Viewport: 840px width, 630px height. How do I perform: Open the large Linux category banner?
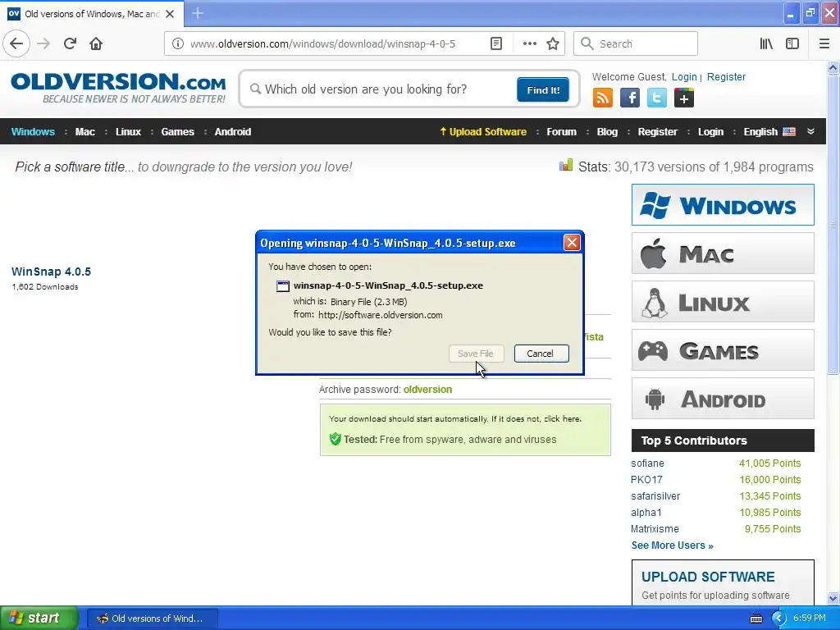pos(723,302)
